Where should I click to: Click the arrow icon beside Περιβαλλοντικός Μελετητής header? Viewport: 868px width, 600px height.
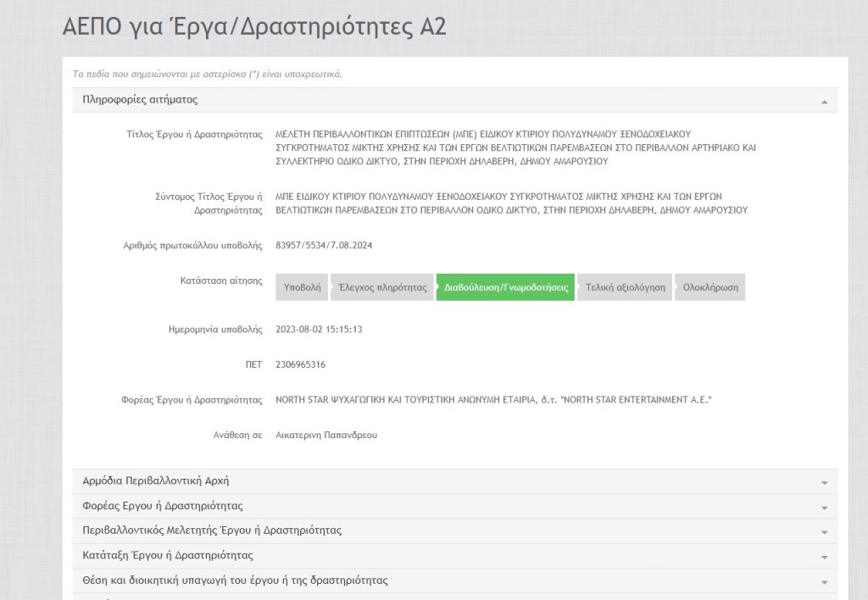coord(824,531)
